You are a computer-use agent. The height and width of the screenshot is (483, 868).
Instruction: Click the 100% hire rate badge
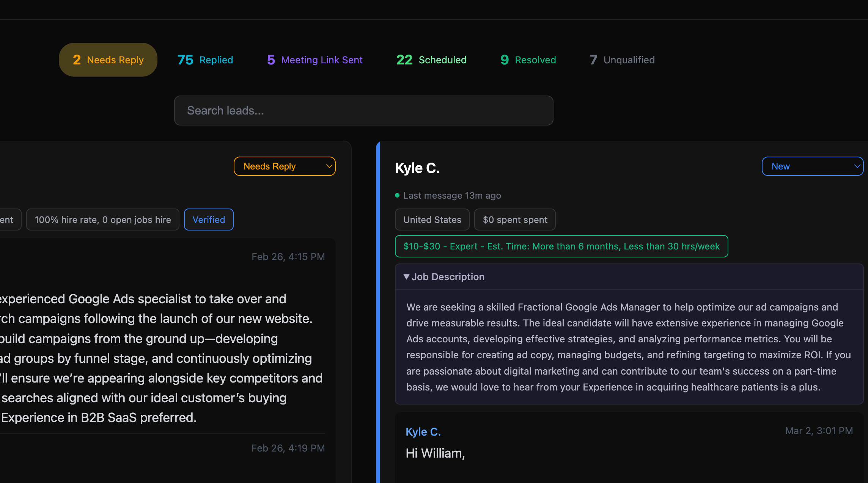[102, 220]
